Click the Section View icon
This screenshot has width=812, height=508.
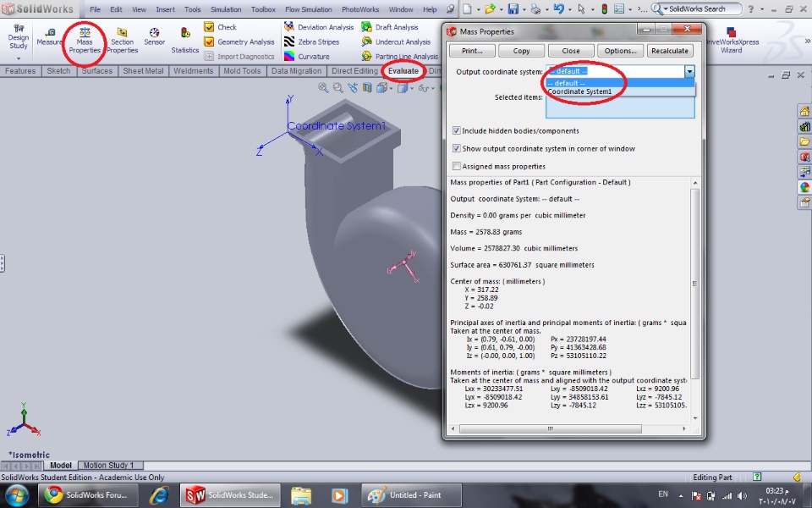click(367, 87)
